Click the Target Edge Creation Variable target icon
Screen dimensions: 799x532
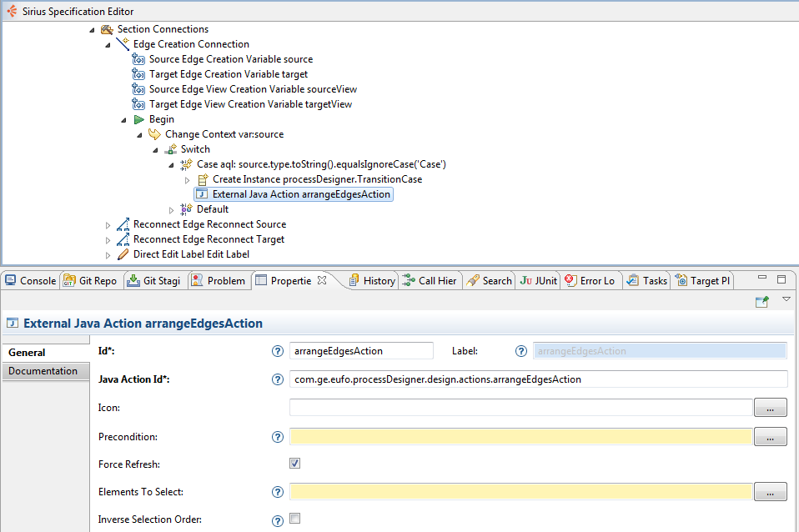138,74
